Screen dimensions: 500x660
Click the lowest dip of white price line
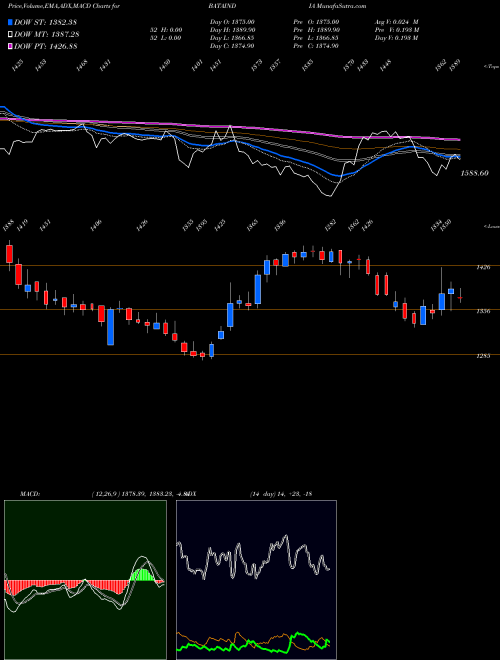click(330, 195)
